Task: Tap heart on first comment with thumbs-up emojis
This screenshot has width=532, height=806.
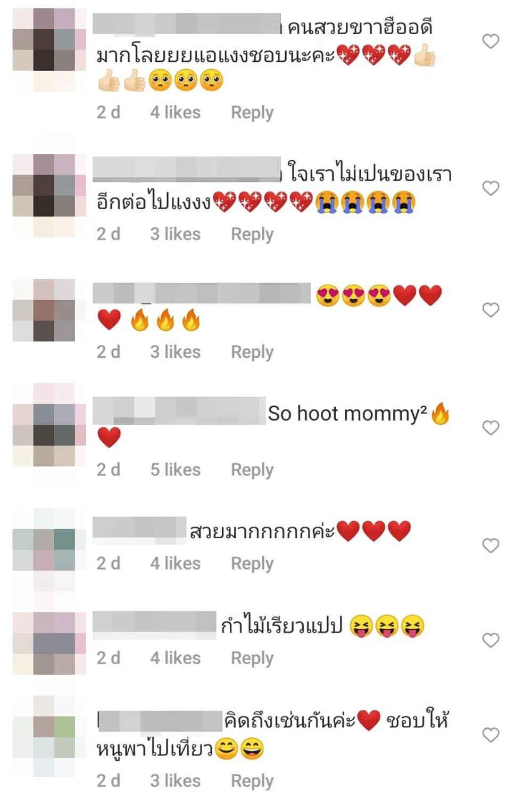Action: [x=491, y=41]
